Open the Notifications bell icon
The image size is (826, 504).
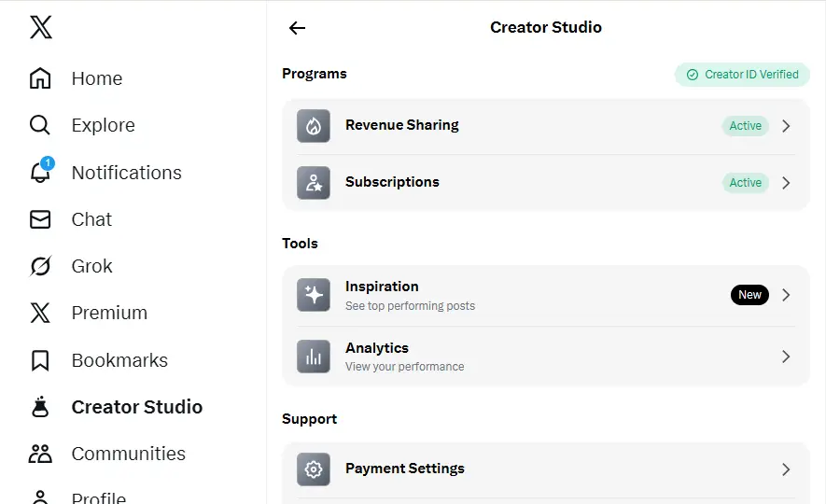40,173
